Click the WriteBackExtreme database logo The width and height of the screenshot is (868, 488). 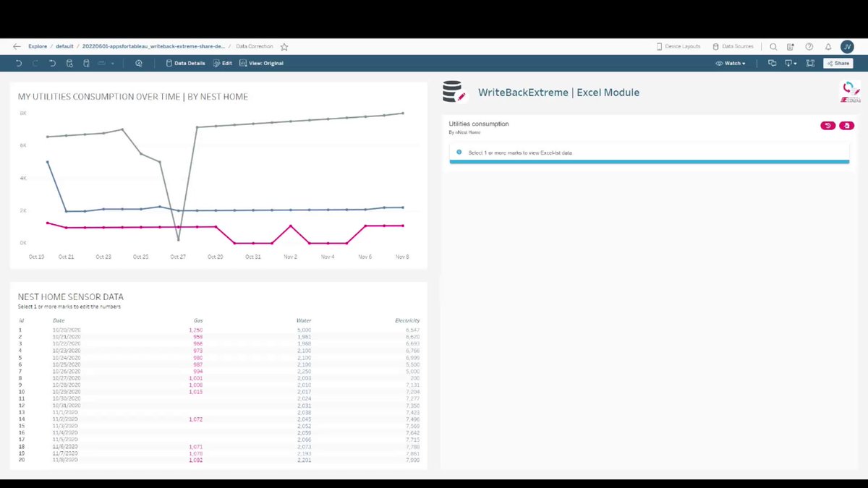click(x=454, y=92)
